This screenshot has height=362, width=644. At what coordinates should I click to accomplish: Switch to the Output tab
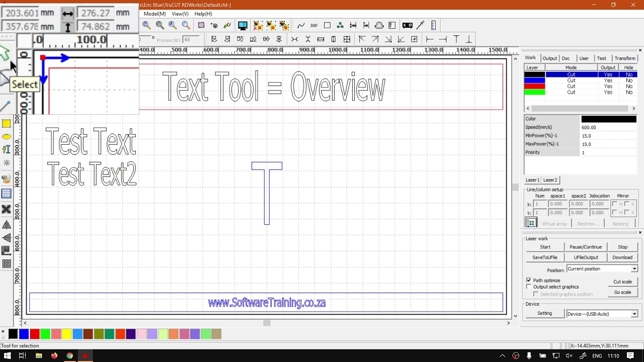[549, 58]
